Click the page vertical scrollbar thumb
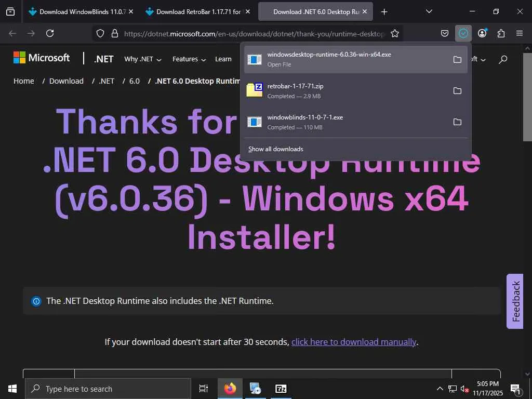 [x=527, y=97]
